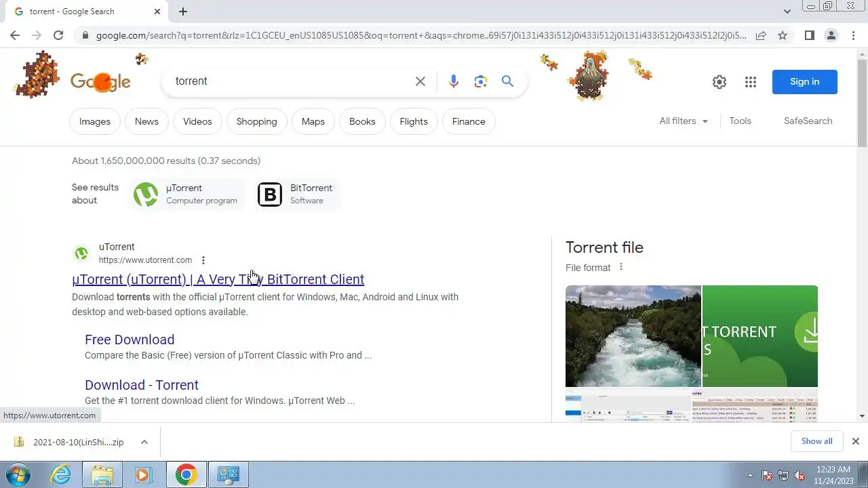
Task: Go back with the browser back arrow
Action: click(x=15, y=35)
